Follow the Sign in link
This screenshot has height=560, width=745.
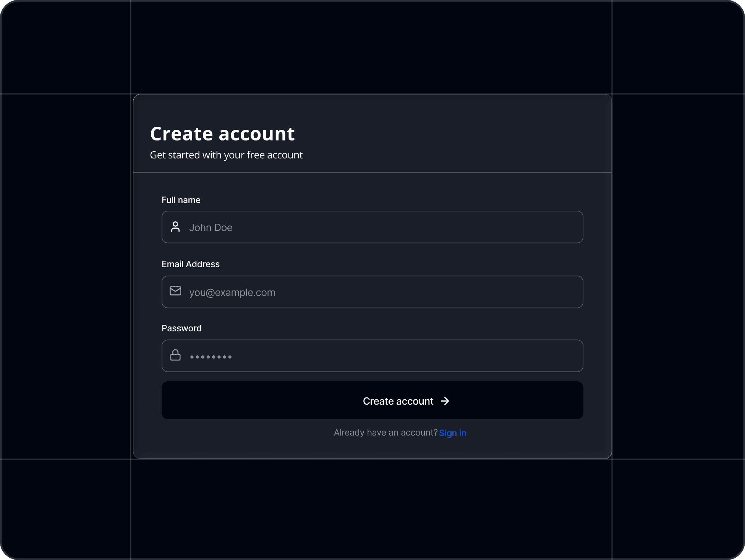tap(453, 433)
